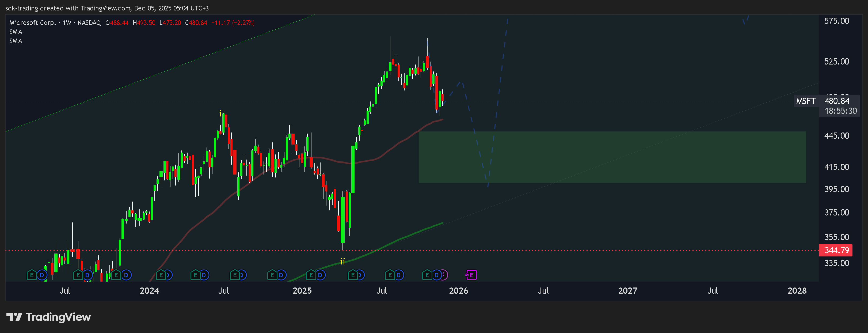Open the earnings E marker just right of the Jul 2023 label
Screen dimensions: 868x333
coord(78,275)
